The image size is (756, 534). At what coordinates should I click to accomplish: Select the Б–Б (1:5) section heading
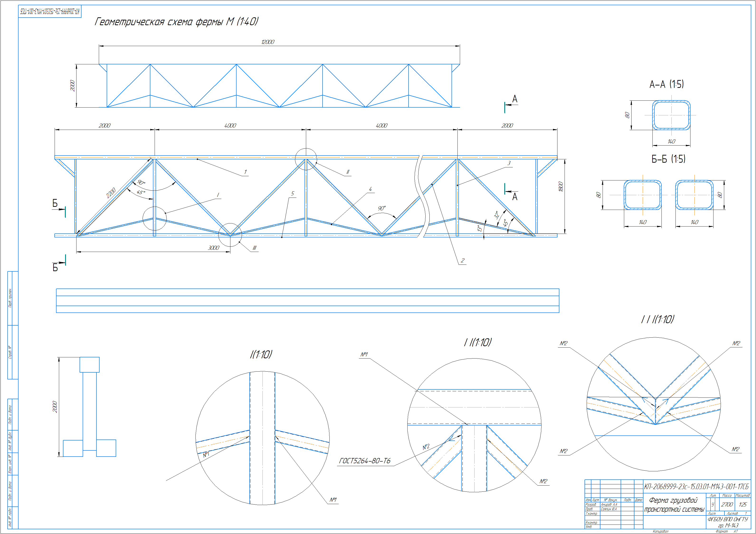point(668,159)
